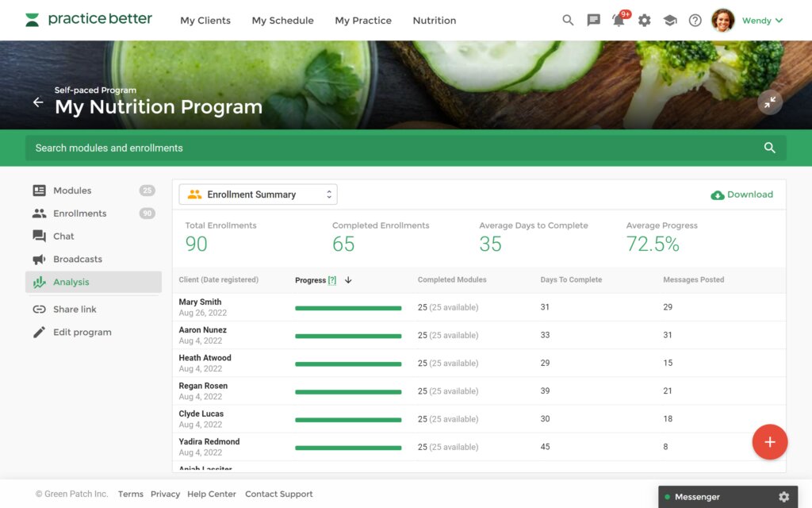The height and width of the screenshot is (508, 812).
Task: Download the enrollment summary report
Action: [x=742, y=194]
